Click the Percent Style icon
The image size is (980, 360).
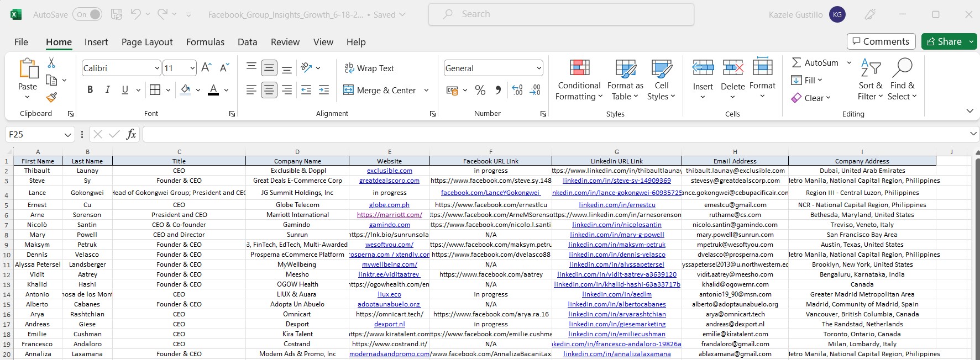[480, 91]
